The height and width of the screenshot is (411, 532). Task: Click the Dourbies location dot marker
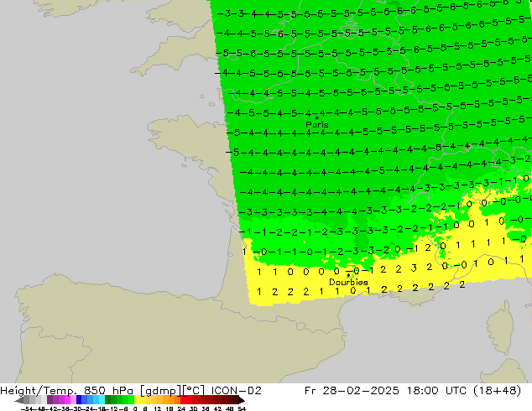pyautogui.click(x=348, y=275)
